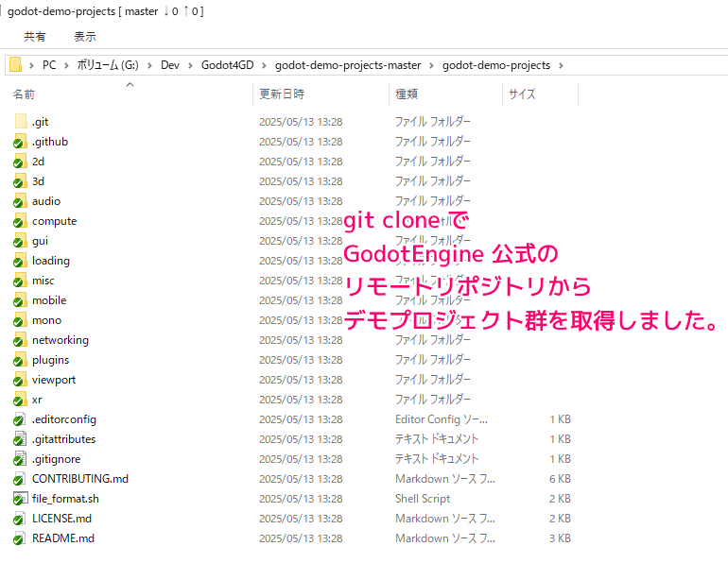
Task: Select the plugins folder name
Action: [x=51, y=360]
